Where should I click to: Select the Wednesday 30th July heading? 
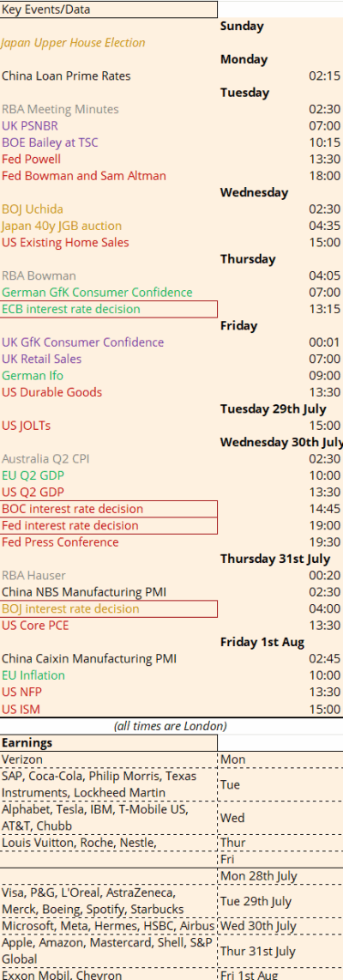click(x=281, y=443)
